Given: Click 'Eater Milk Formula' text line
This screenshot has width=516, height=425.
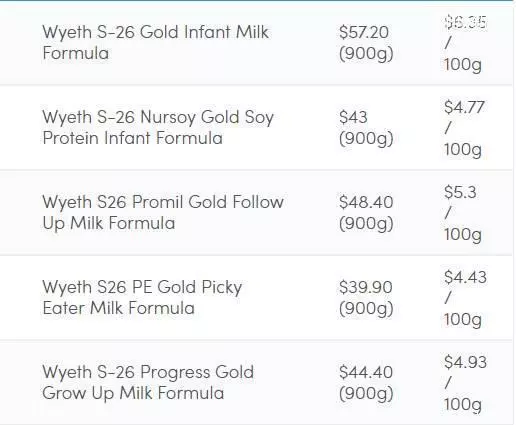Looking at the screenshot, I should tap(119, 308).
